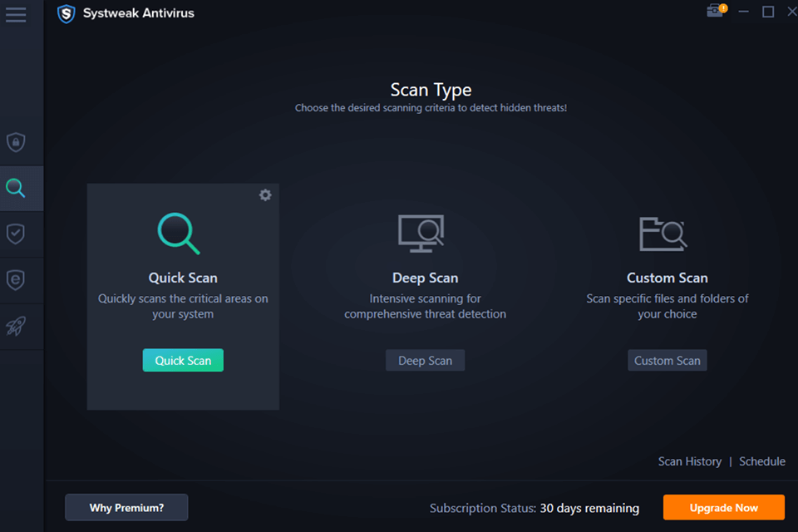Open the rocket optimizer section in sidebar
The image size is (798, 532).
coord(16,326)
